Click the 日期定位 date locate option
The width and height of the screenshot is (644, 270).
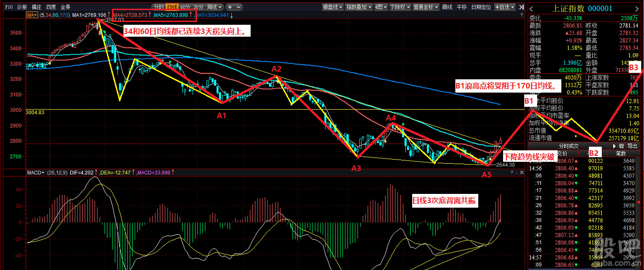481,7
